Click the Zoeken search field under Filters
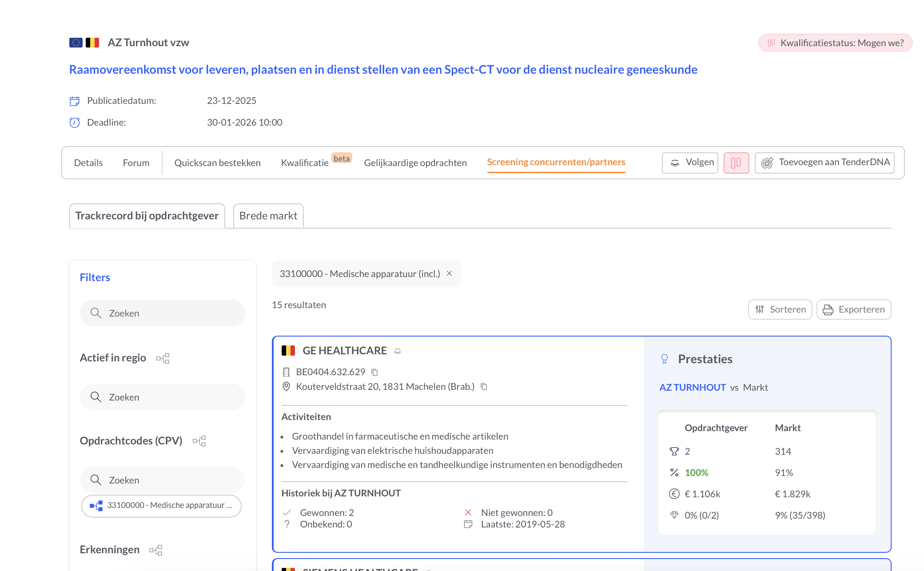Viewport: 924px width, 571px height. pyautogui.click(x=162, y=313)
